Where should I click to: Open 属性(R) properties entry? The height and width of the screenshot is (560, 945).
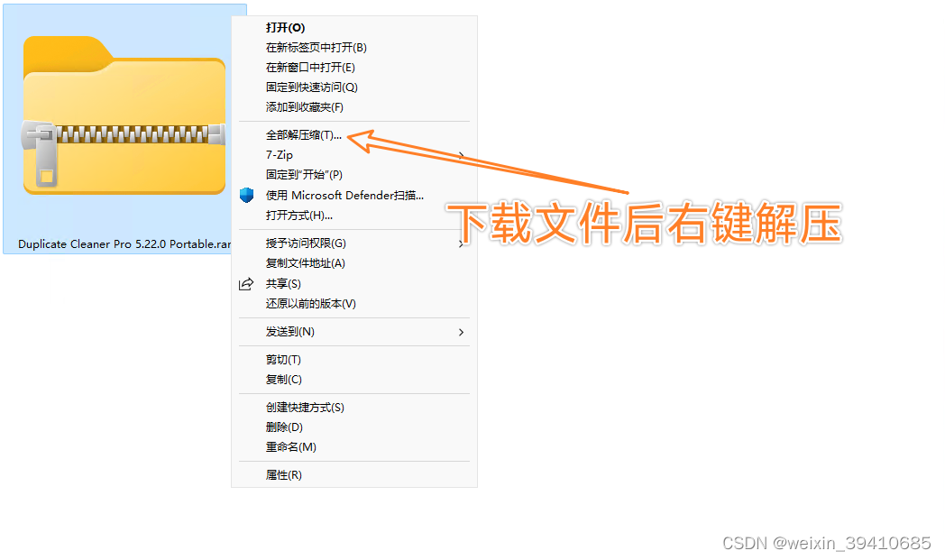pos(284,475)
